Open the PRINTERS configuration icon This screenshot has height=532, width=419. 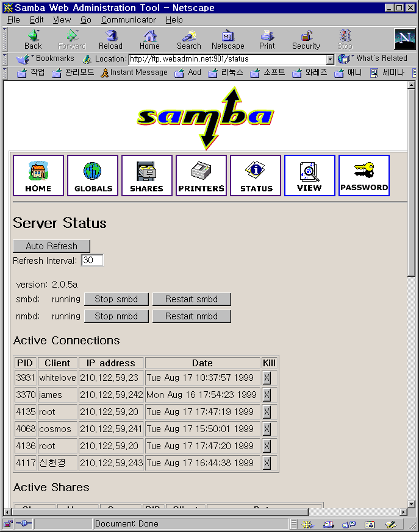coord(201,176)
